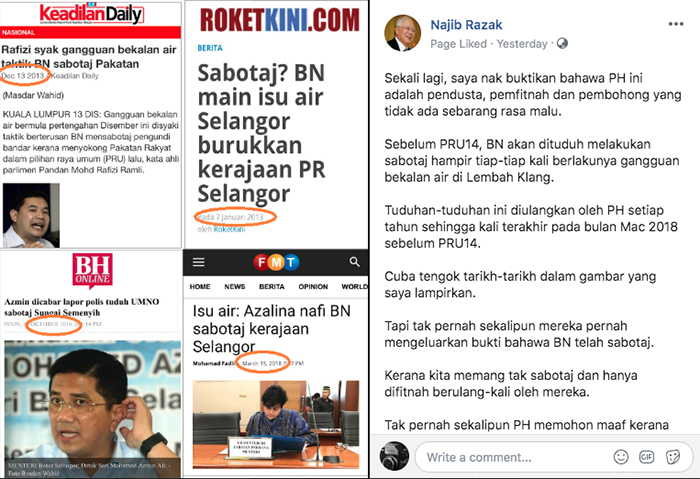Image resolution: width=700 pixels, height=479 pixels.
Task: Click the FMT search magnifier icon
Action: click(x=354, y=262)
